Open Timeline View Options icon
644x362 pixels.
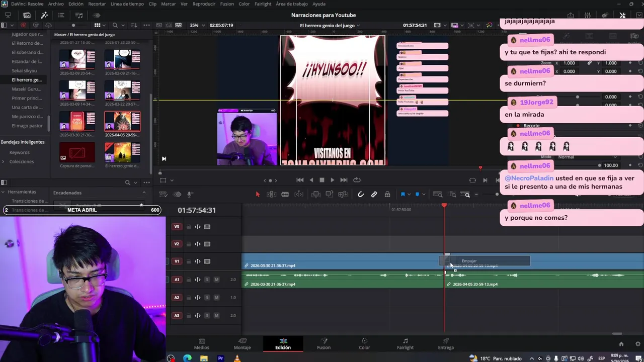163,195
